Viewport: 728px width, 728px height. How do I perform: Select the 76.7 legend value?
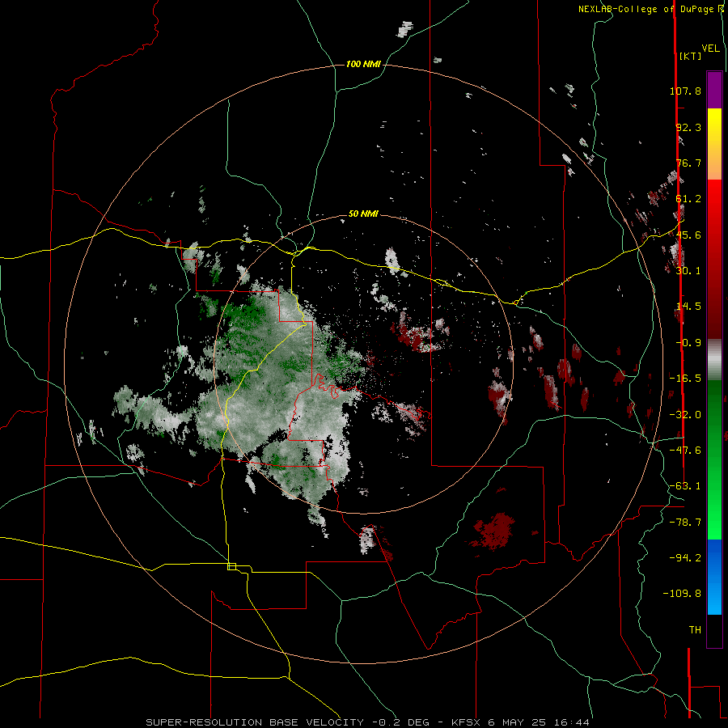pos(688,163)
